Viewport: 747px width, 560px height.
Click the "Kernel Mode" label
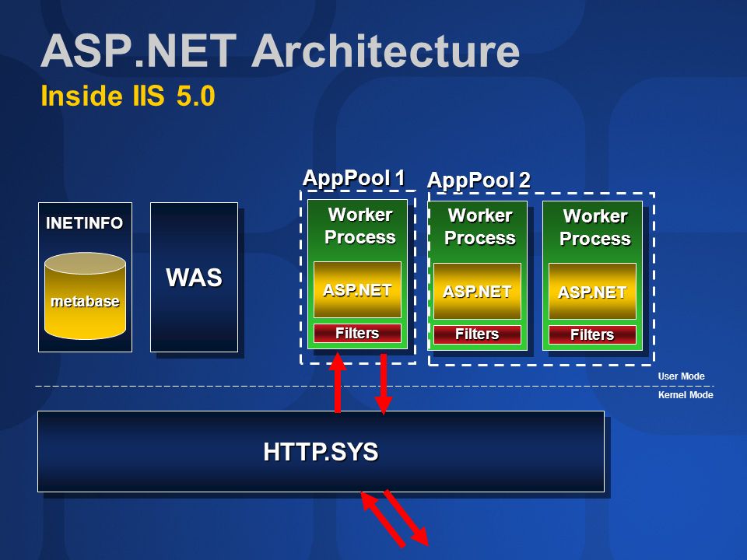point(686,395)
